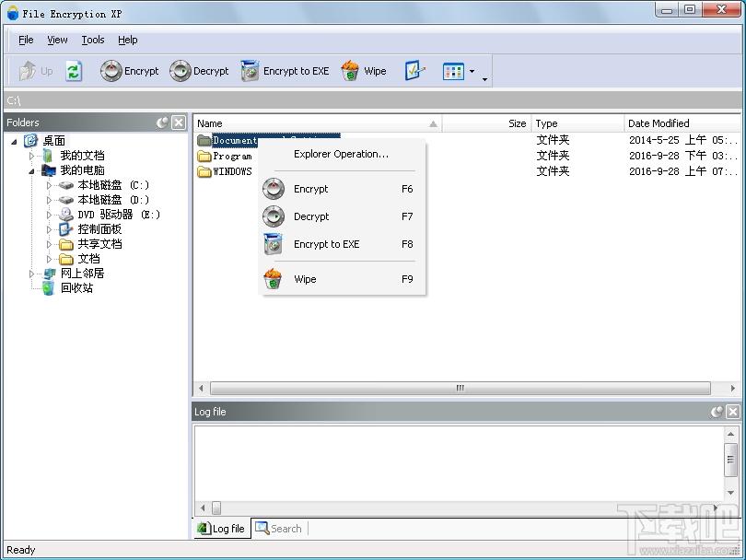Select 我的电脑 in folder tree
Image resolution: width=746 pixels, height=560 pixels.
pos(82,170)
